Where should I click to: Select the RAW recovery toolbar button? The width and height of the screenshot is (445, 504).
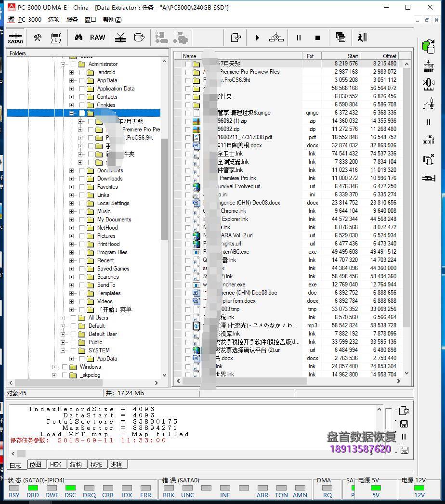coord(97,38)
